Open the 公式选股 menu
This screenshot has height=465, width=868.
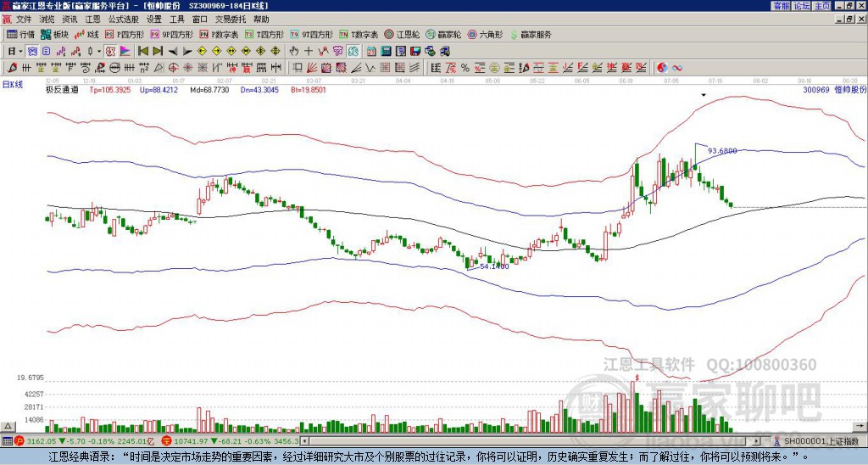[124, 20]
